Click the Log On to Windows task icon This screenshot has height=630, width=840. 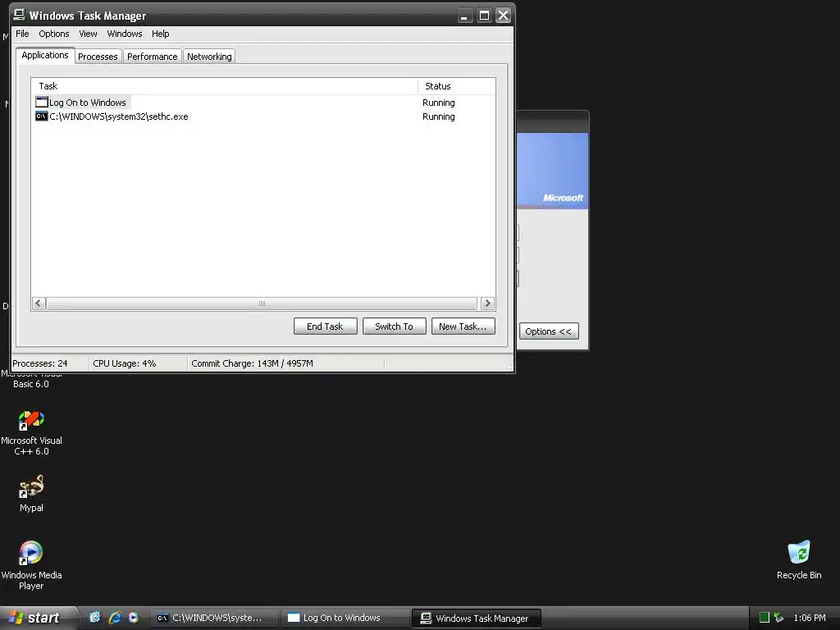tap(42, 102)
